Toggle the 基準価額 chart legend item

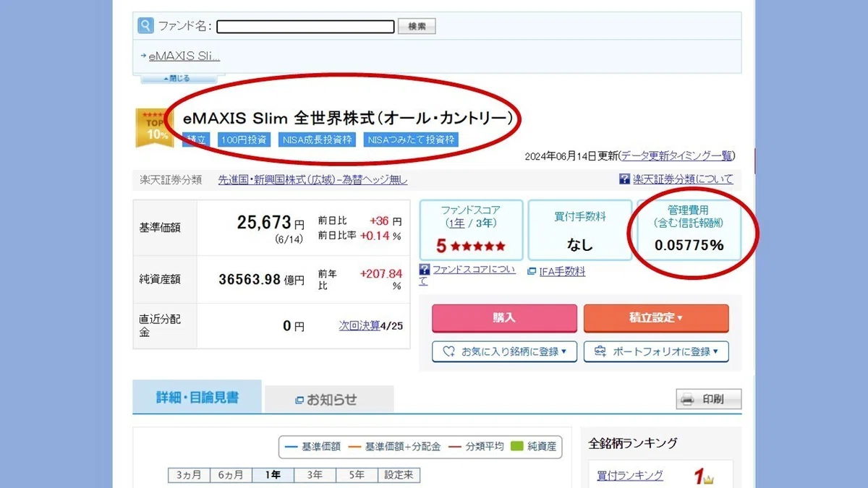312,447
